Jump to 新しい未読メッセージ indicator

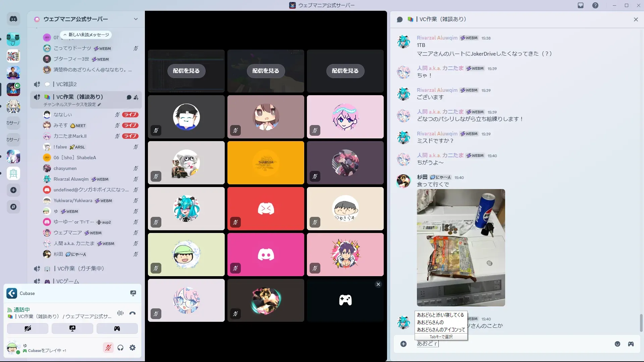tap(86, 35)
